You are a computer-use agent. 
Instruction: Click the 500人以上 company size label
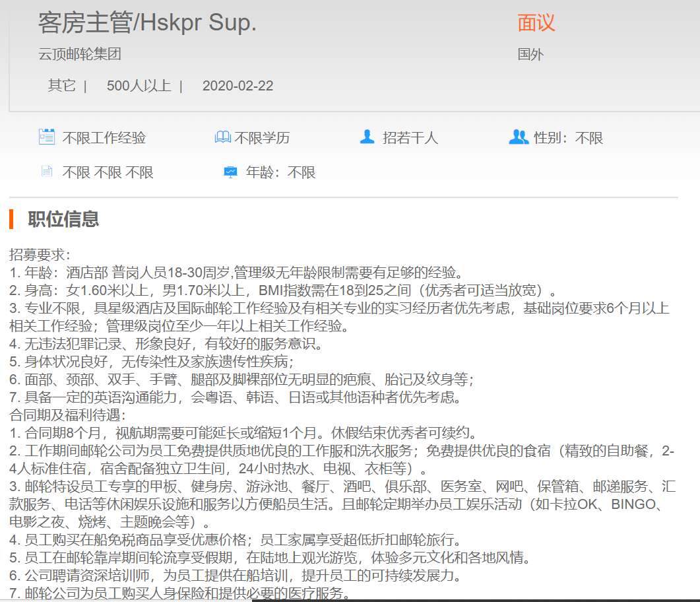coord(139,86)
